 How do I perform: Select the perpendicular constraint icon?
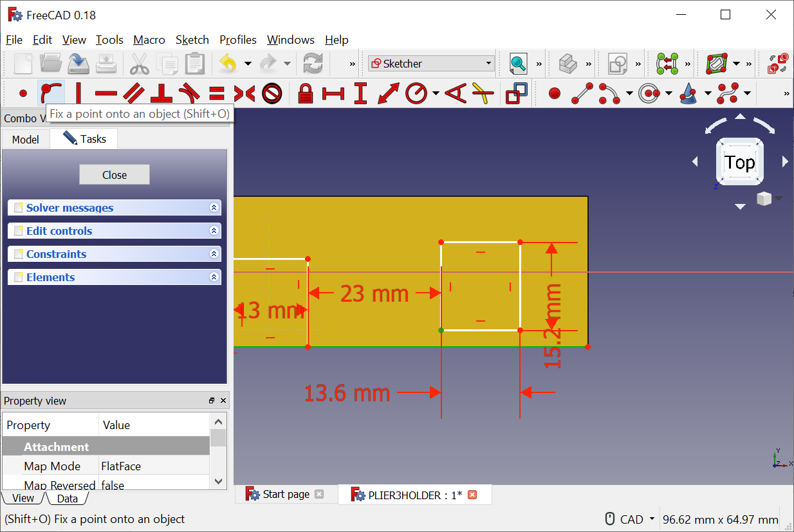(x=161, y=94)
